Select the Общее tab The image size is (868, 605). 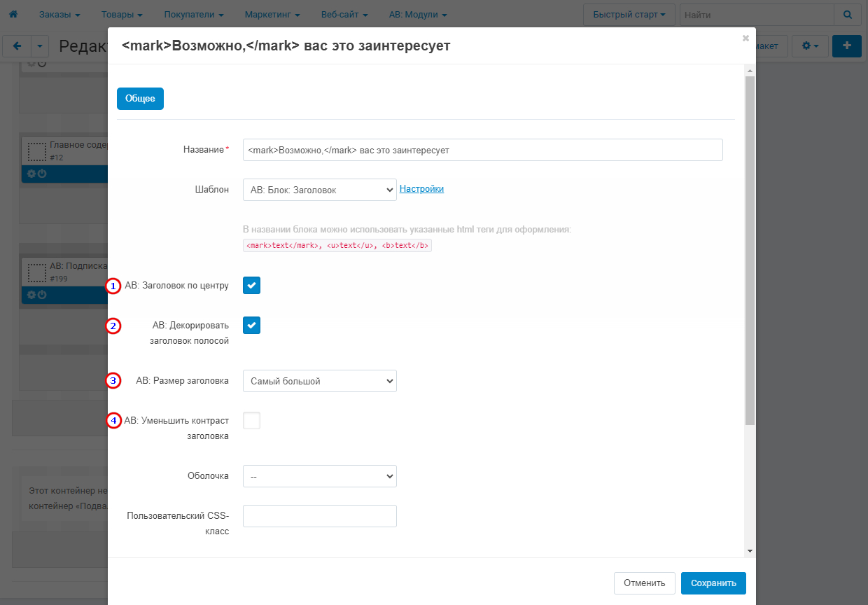[x=140, y=99]
